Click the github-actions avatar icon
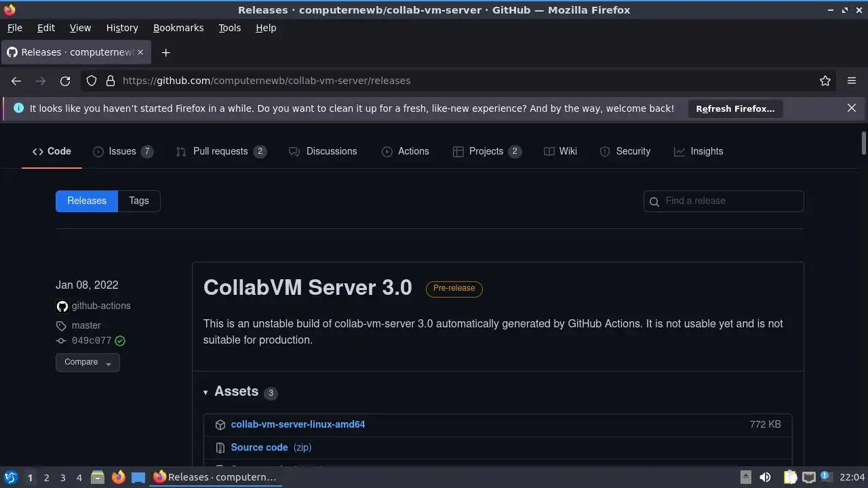868x488 pixels. coord(62,306)
